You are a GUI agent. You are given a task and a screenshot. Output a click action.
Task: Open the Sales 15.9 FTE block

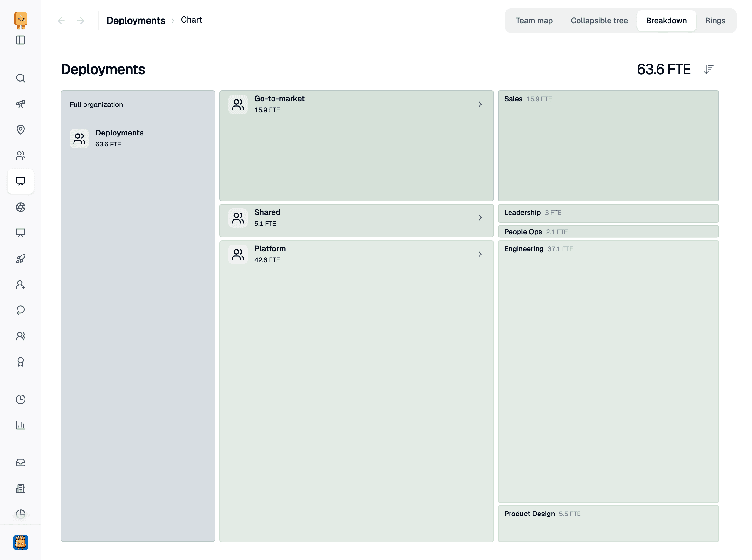[608, 146]
